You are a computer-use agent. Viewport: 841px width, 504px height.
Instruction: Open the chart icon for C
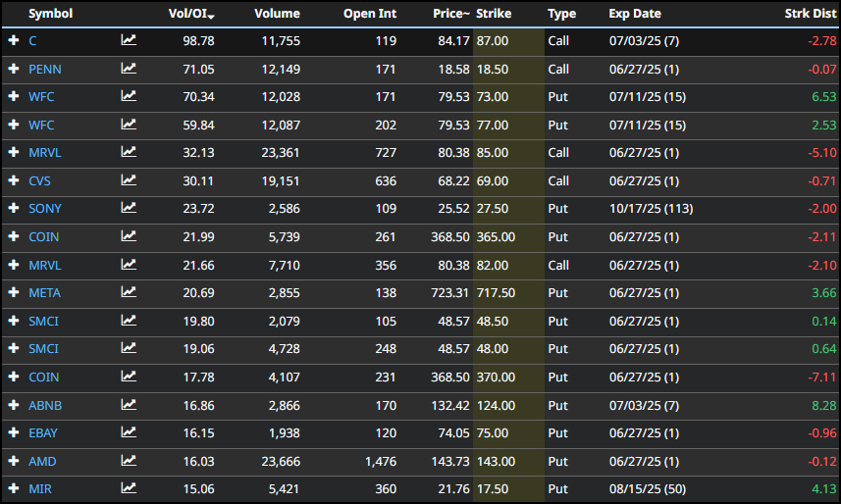[129, 39]
